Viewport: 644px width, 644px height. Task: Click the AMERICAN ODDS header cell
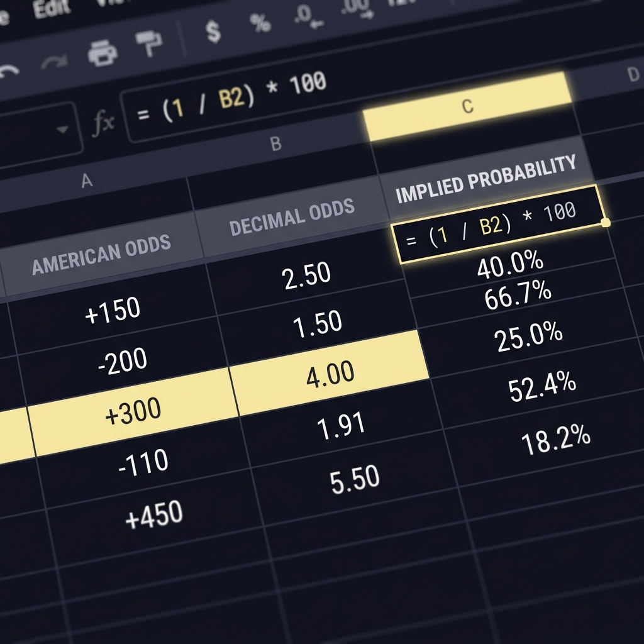(101, 255)
